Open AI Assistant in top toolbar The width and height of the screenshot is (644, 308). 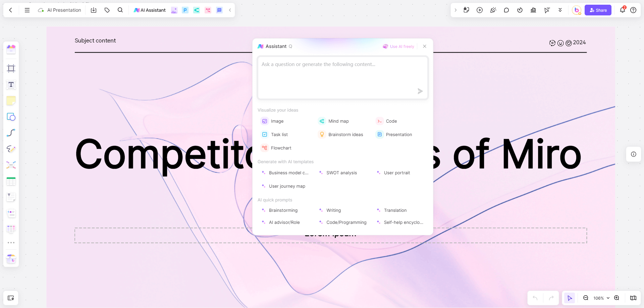[150, 10]
